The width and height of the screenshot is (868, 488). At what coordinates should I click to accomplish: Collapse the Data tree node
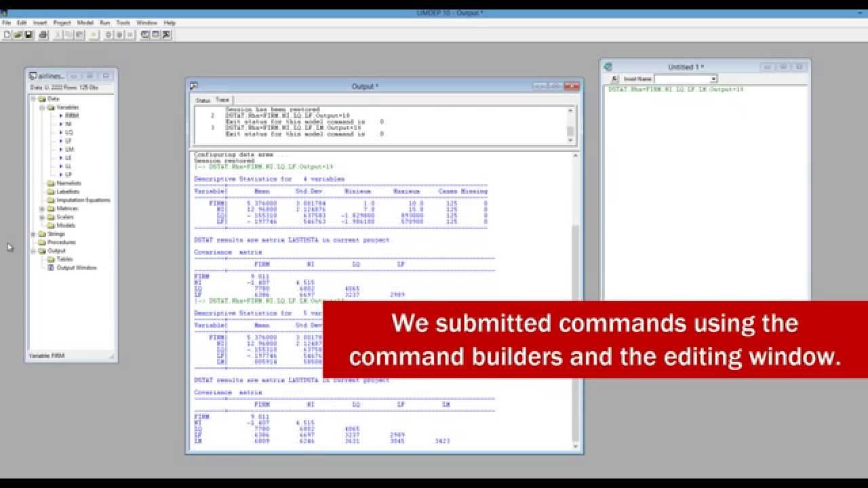pos(33,99)
